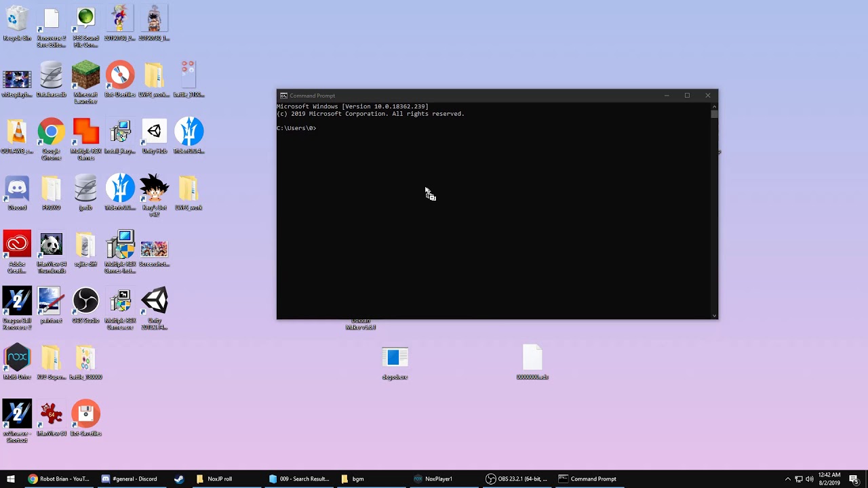This screenshot has height=488, width=868.
Task: Click the Command Prompt scrollbar thumb
Action: click(x=714, y=115)
